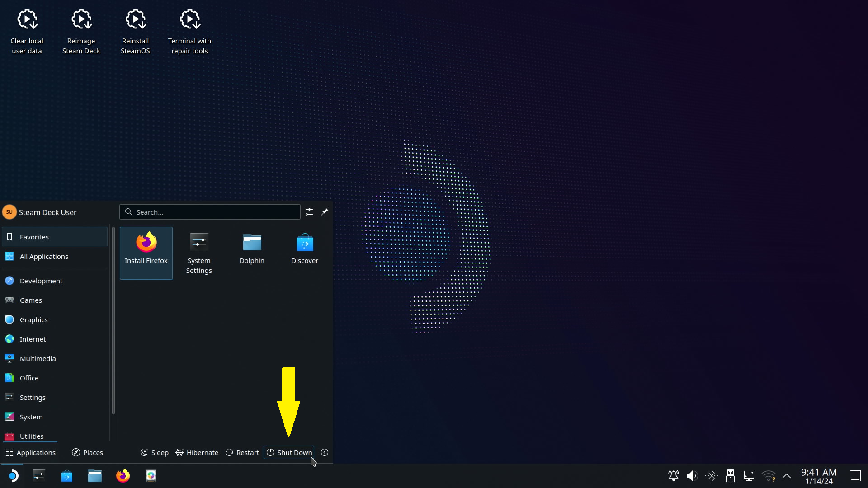This screenshot has height=488, width=868.
Task: Launch System Settings from favorites
Action: (x=199, y=252)
